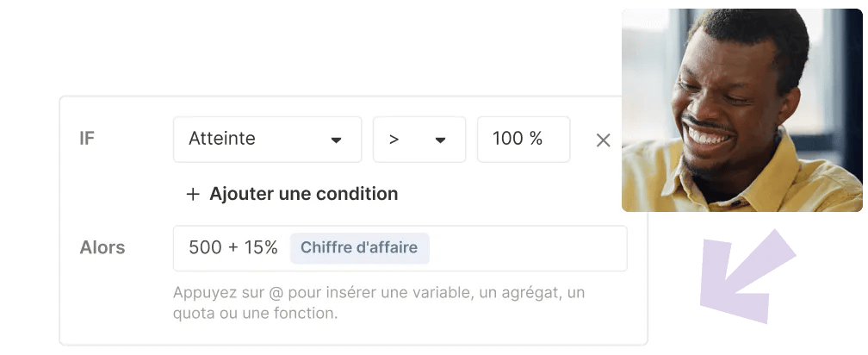The height and width of the screenshot is (355, 868).
Task: Click the plus icon beside Ajouter une condition
Action: tap(192, 194)
